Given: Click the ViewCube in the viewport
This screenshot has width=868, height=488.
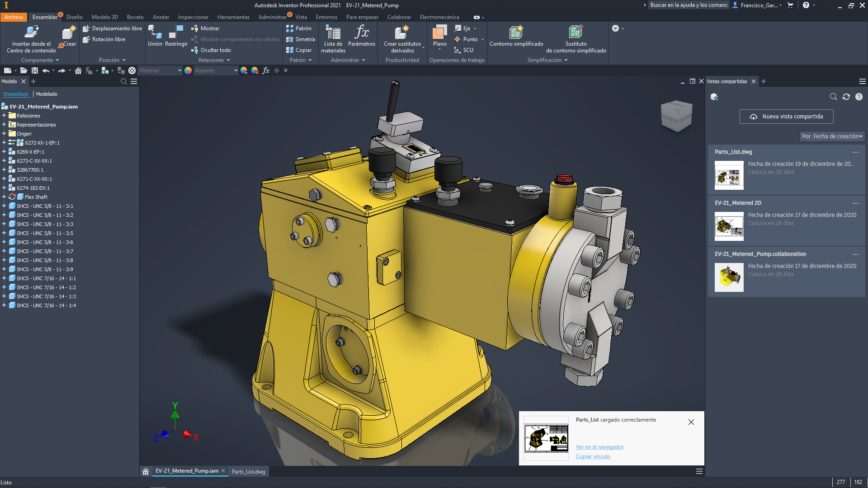Looking at the screenshot, I should (676, 116).
